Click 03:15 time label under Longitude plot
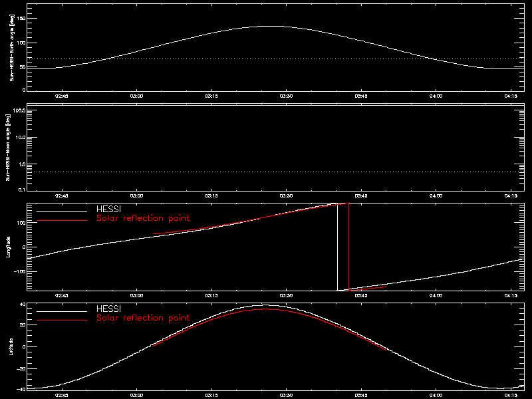The width and height of the screenshot is (532, 399). (x=211, y=296)
